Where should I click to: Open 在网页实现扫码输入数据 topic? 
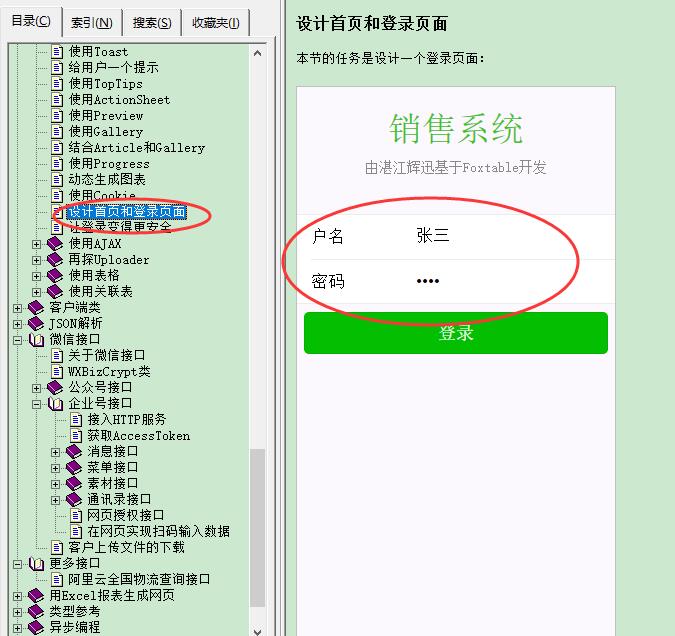158,531
